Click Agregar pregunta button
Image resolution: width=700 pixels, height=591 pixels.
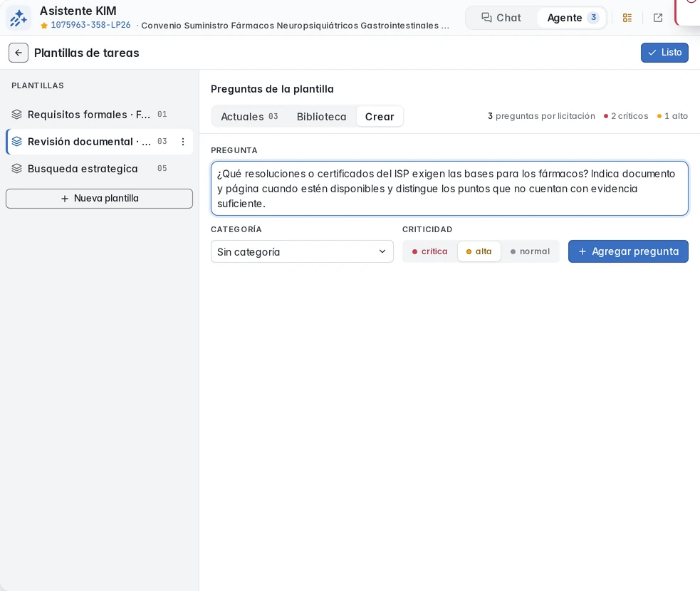628,251
